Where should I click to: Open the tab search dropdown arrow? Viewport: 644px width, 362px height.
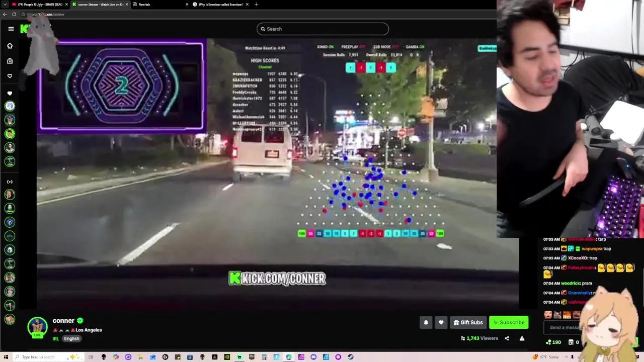pos(5,5)
